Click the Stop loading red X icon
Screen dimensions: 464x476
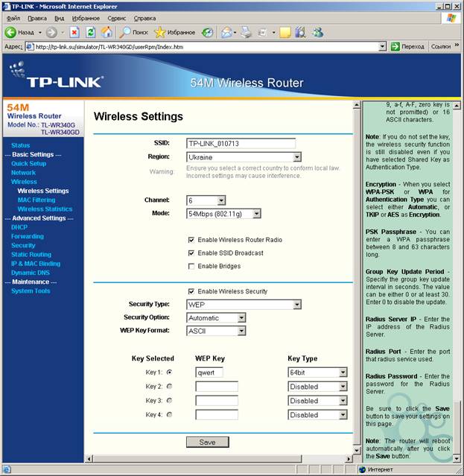tap(74, 32)
